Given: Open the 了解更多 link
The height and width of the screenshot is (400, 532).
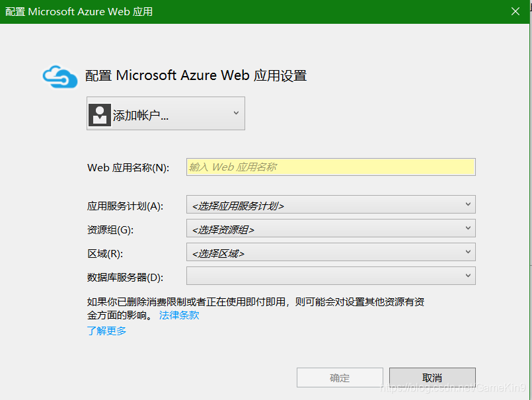Looking at the screenshot, I should [x=106, y=331].
